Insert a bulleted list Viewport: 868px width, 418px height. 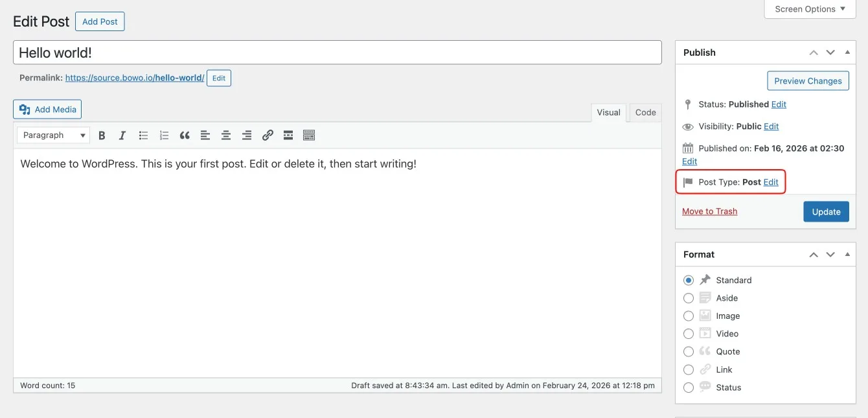tap(143, 135)
